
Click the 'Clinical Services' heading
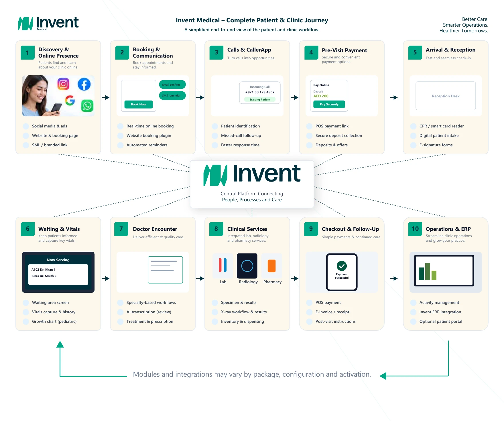pyautogui.click(x=247, y=229)
